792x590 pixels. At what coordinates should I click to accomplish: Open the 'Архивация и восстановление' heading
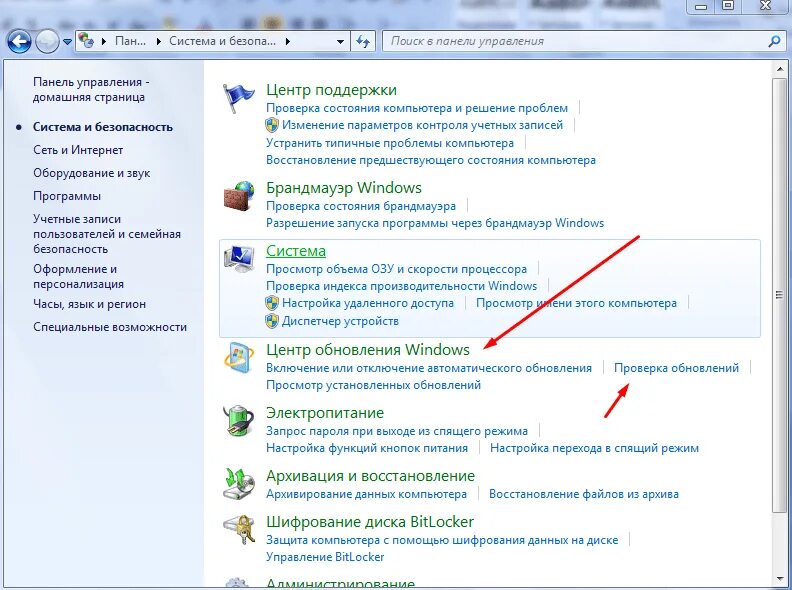(370, 476)
